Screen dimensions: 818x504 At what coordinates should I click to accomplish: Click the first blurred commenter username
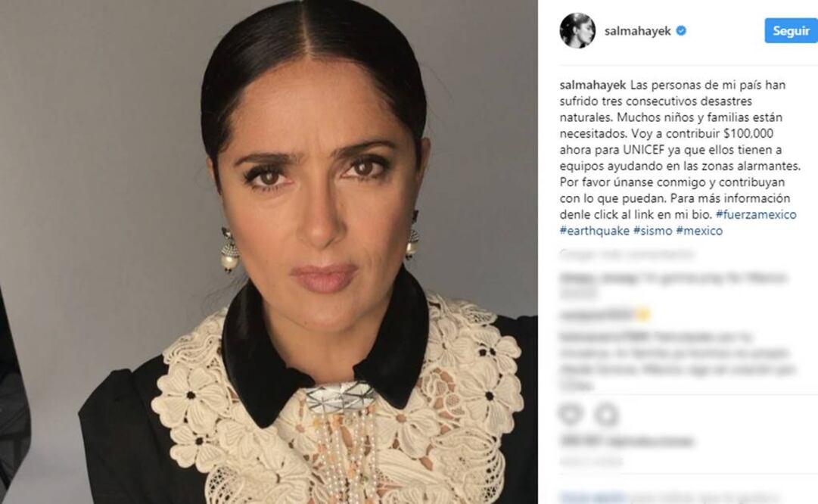pos(598,278)
